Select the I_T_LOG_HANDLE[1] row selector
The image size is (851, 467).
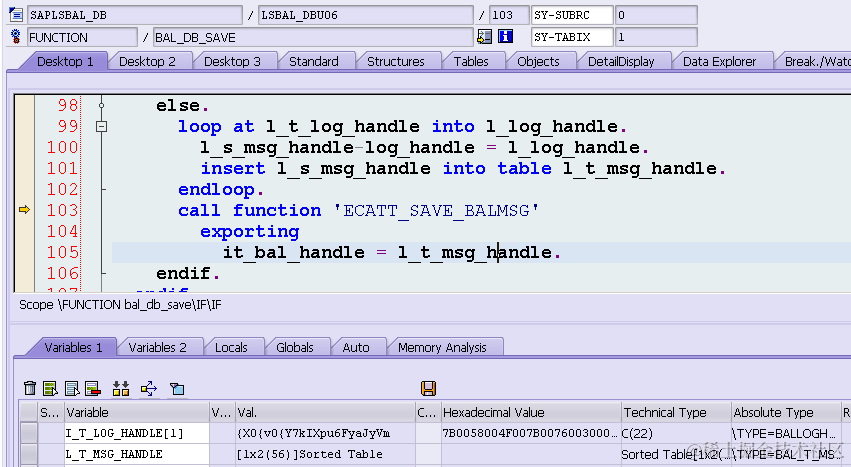(28, 433)
